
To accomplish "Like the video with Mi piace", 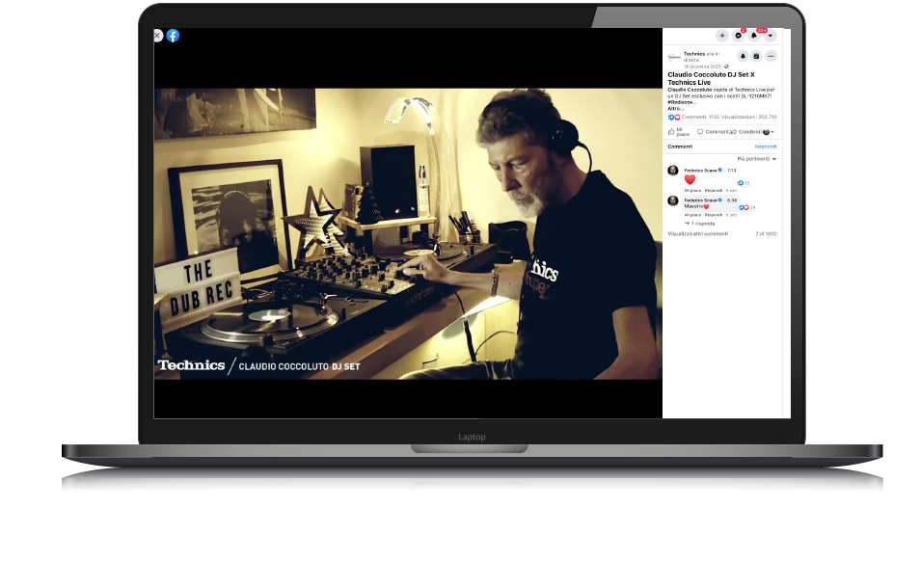I will [x=680, y=132].
